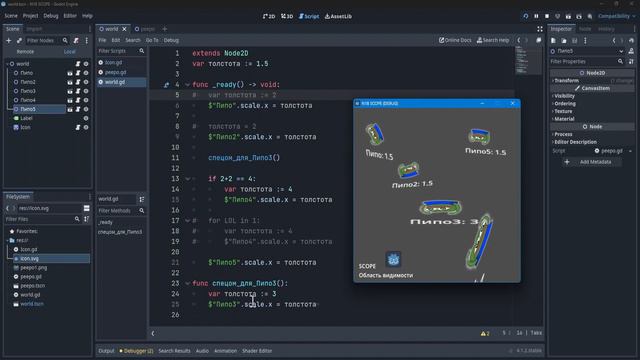The image size is (640, 360).
Task: Open script attached to world node
Action: tap(78, 64)
